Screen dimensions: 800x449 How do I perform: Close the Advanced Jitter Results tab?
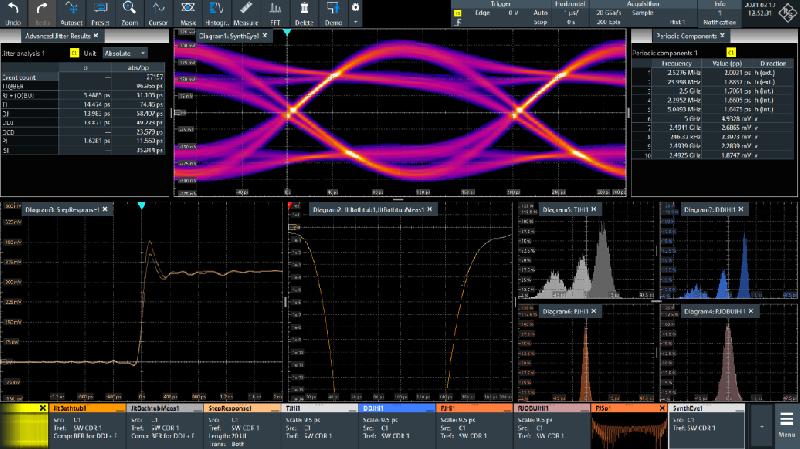pos(96,36)
